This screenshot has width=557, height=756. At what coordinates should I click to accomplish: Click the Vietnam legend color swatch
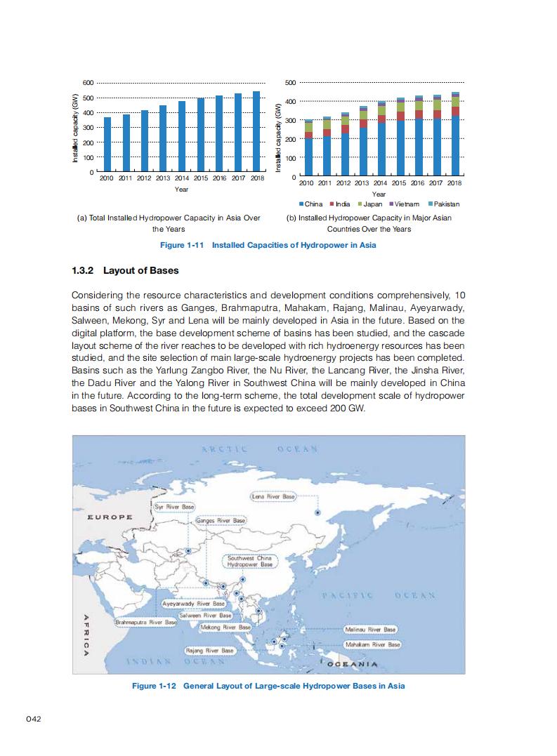point(391,204)
